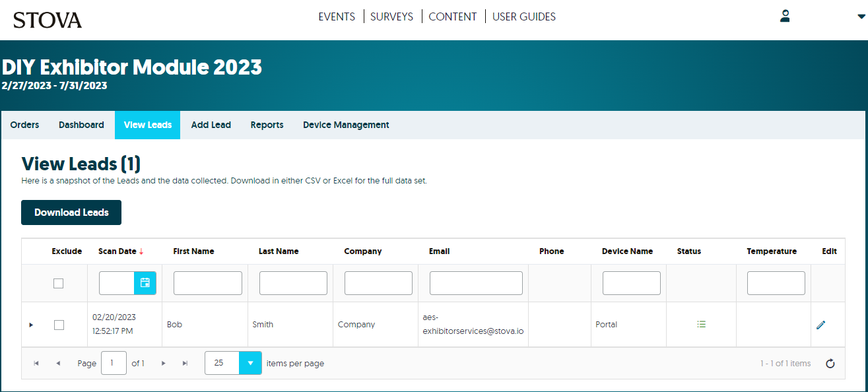The width and height of the screenshot is (868, 392).
Task: Expand the account menu arrow at top right
Action: [x=861, y=17]
